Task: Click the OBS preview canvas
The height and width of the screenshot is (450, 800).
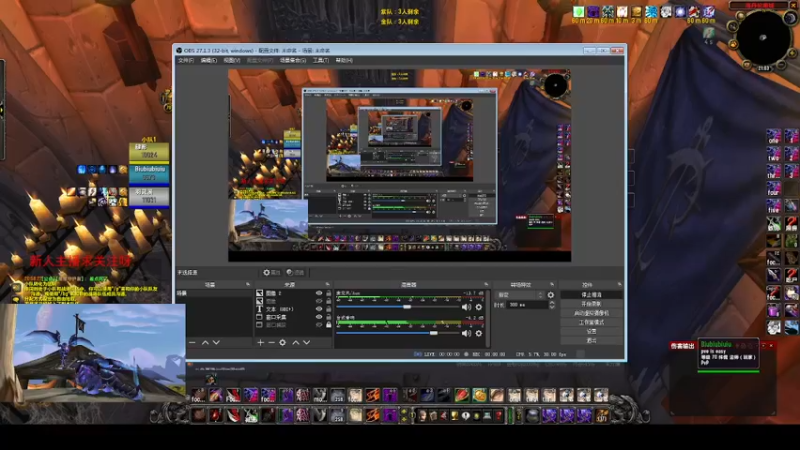Action: click(x=399, y=165)
